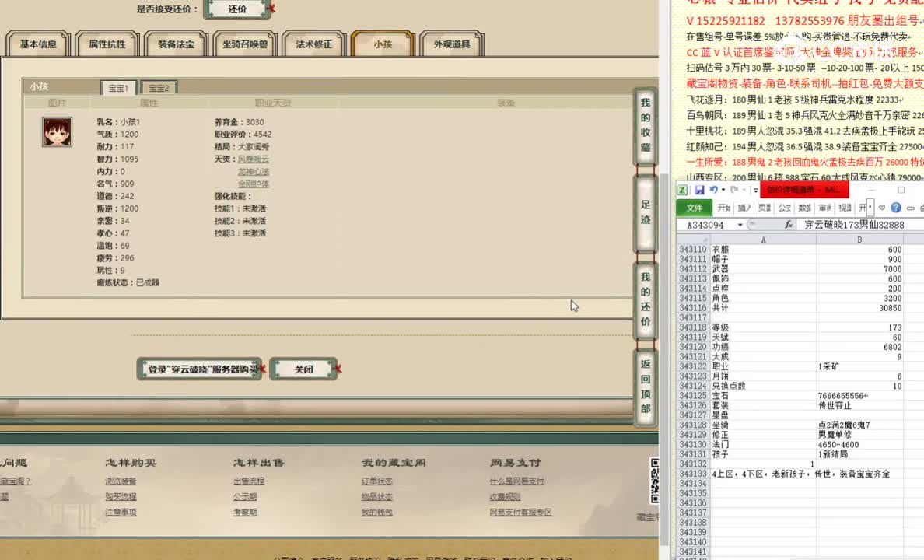Click the Save icon in Excel Quick Access toolbar
Image resolution: width=924 pixels, height=560 pixels.
click(699, 191)
